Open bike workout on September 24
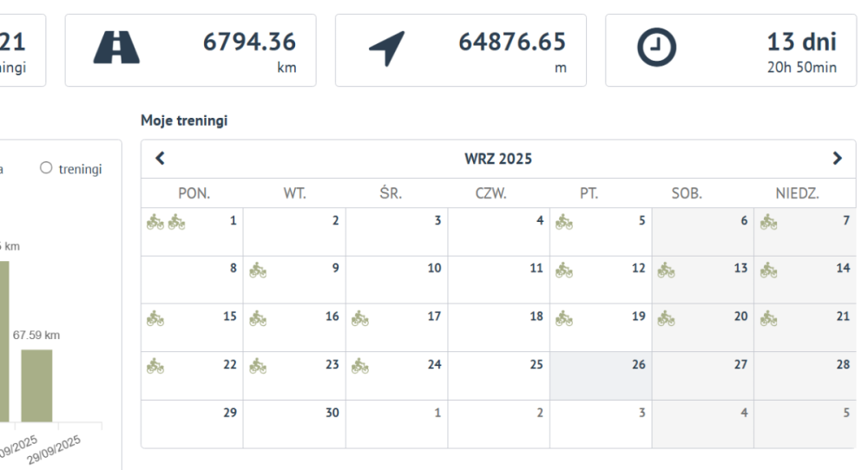The height and width of the screenshot is (470, 868). [x=359, y=367]
